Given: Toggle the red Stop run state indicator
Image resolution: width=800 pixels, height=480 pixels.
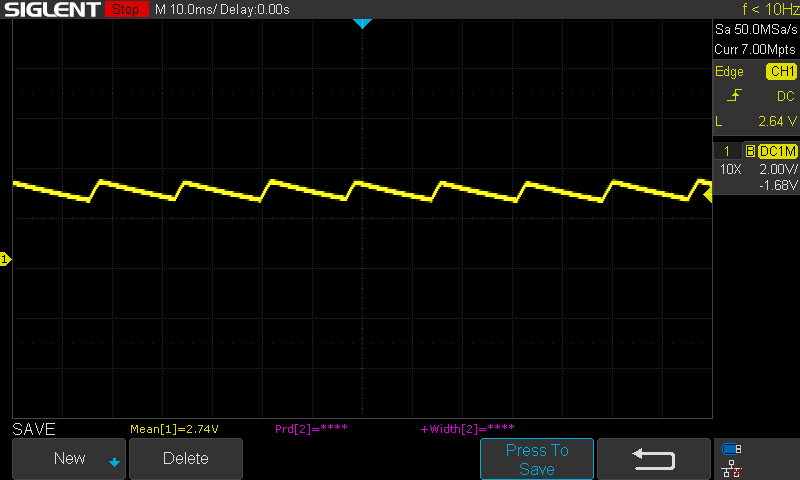Looking at the screenshot, I should (125, 10).
